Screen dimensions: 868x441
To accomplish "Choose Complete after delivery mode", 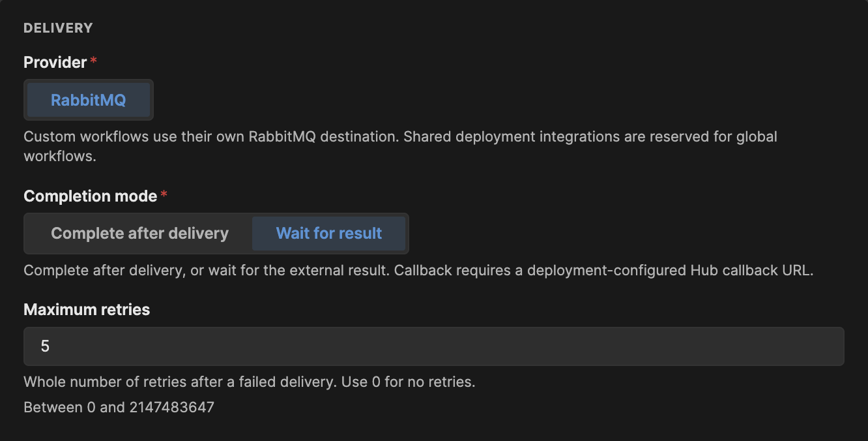I will coord(139,234).
